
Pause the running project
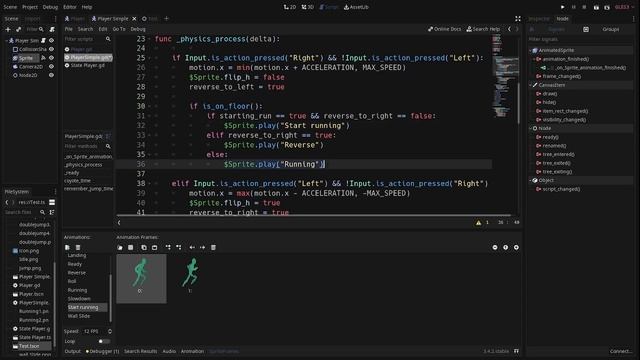click(573, 7)
